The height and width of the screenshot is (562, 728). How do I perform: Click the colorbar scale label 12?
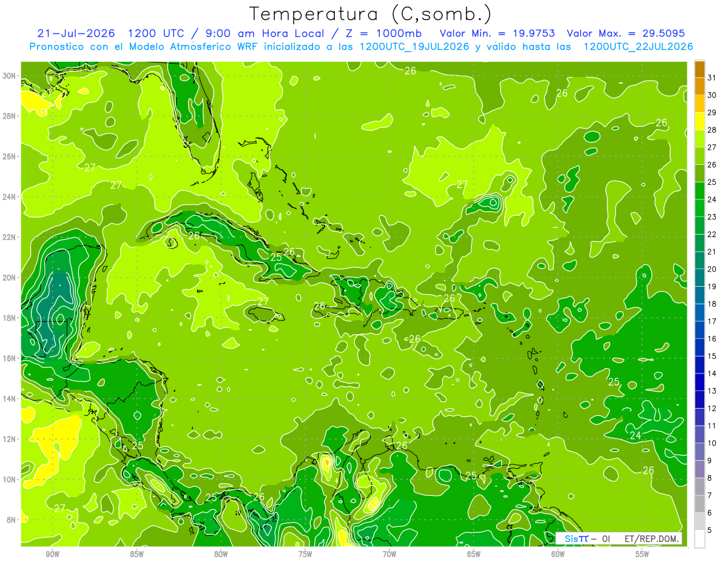click(712, 409)
